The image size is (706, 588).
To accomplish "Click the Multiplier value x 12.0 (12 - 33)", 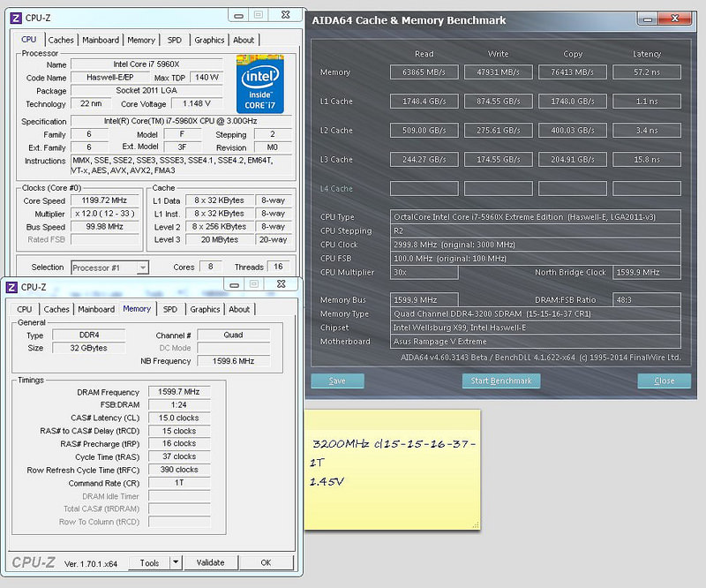I will 104,214.
